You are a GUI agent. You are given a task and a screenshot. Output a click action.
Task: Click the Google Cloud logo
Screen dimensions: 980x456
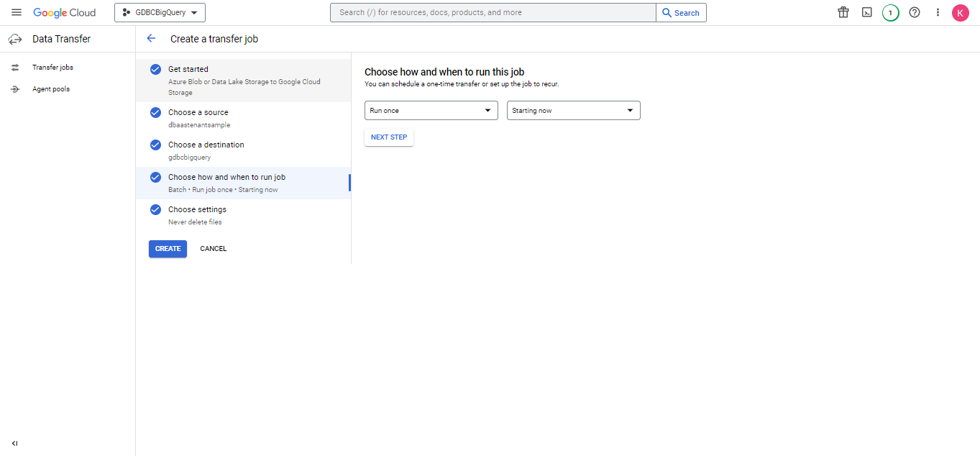coord(65,12)
